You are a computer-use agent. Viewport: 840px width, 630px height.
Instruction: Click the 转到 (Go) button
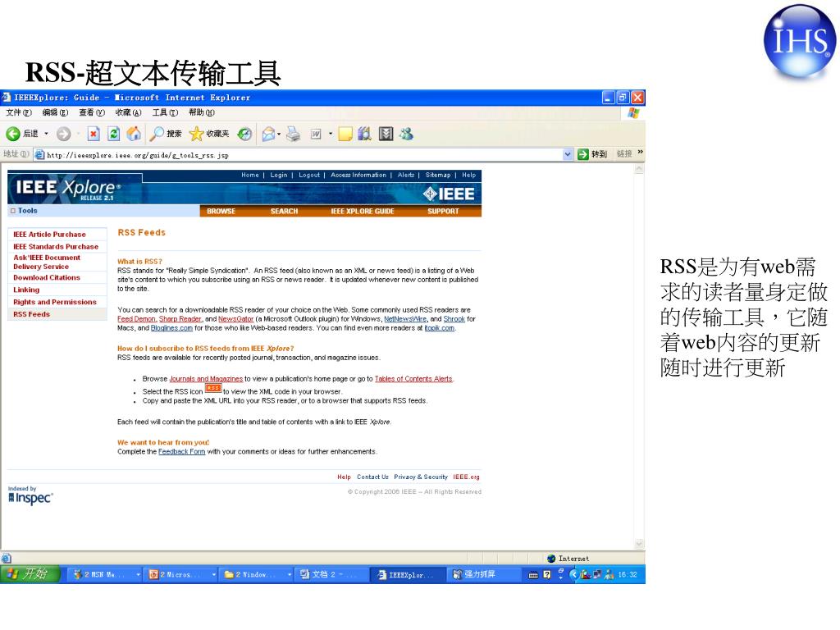592,154
